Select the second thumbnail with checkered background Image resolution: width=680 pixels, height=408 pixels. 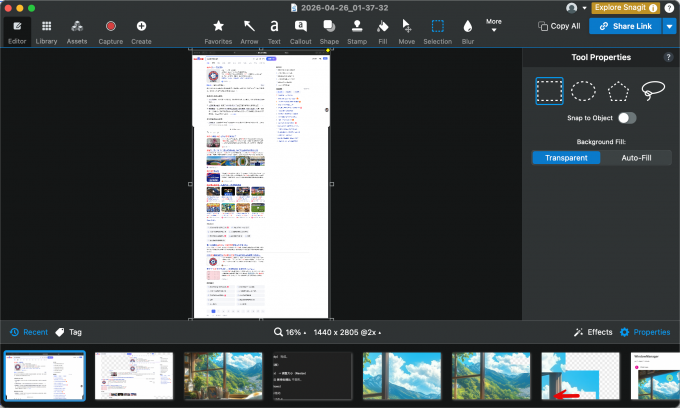pos(134,376)
